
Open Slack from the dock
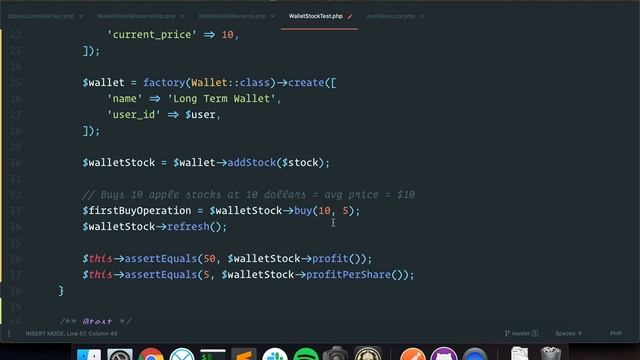[275, 354]
